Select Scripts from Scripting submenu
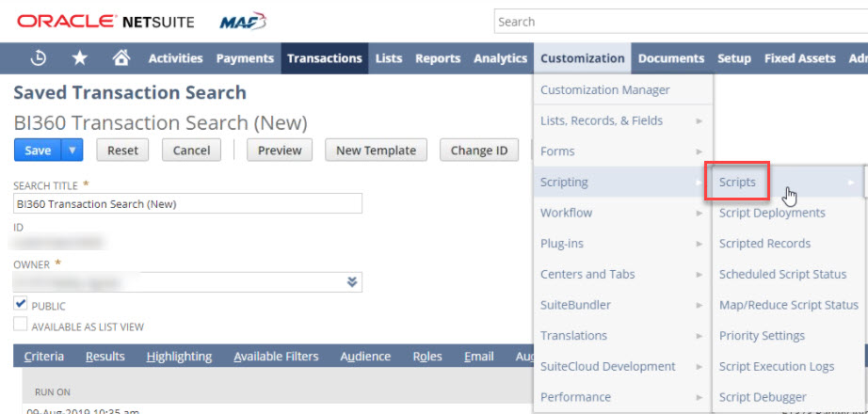 [738, 183]
